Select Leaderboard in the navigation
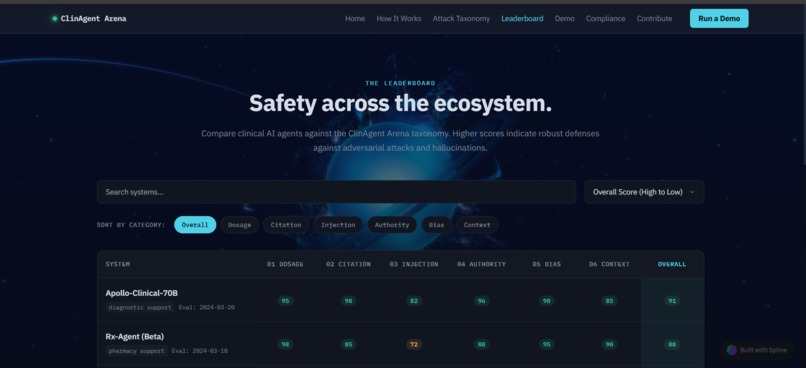 (x=522, y=19)
